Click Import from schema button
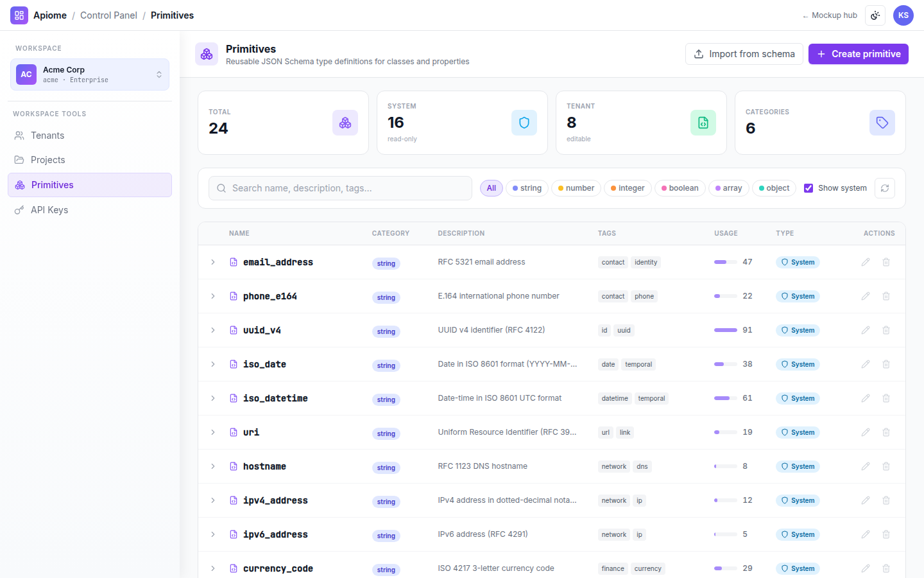Viewport: 924px width, 578px height. coord(744,54)
